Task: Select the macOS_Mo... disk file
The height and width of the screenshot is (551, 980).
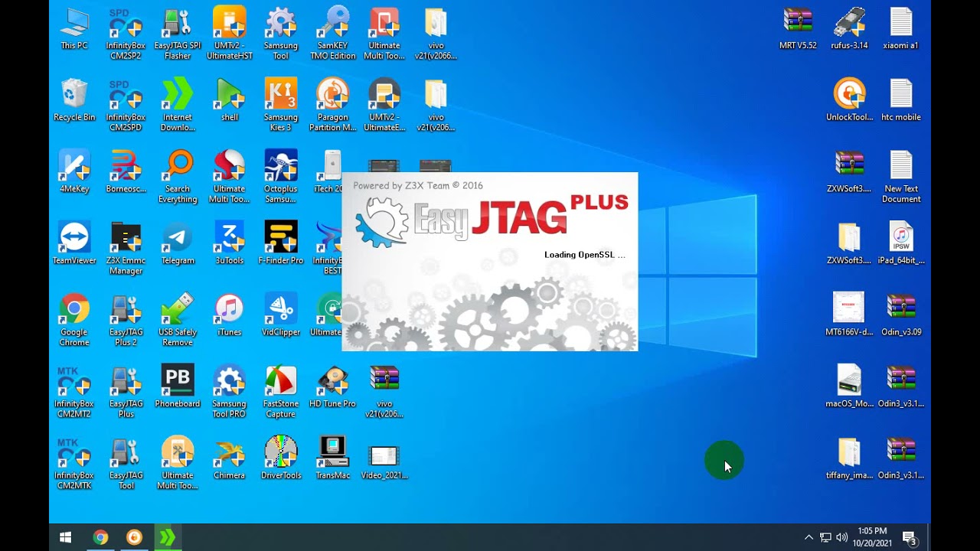Action: [849, 386]
